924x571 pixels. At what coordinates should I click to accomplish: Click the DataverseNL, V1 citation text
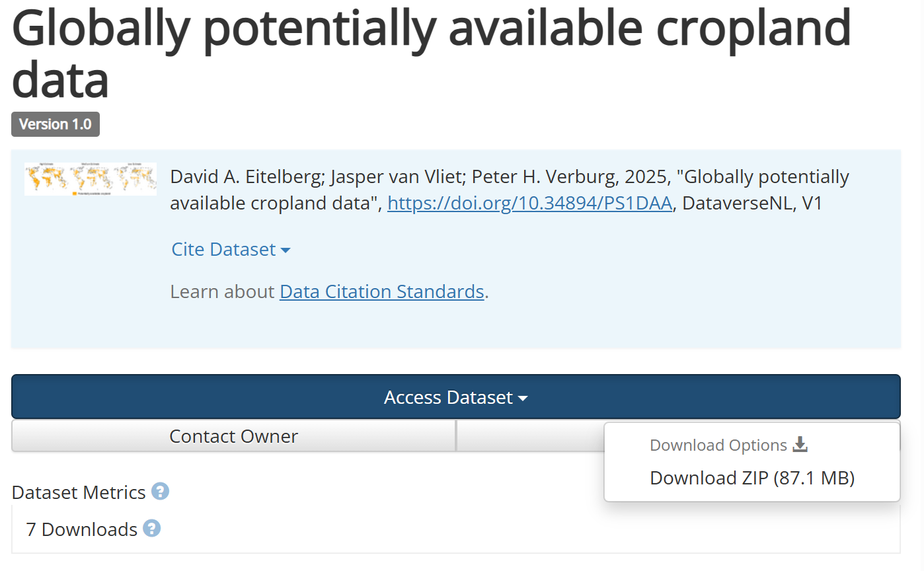751,203
